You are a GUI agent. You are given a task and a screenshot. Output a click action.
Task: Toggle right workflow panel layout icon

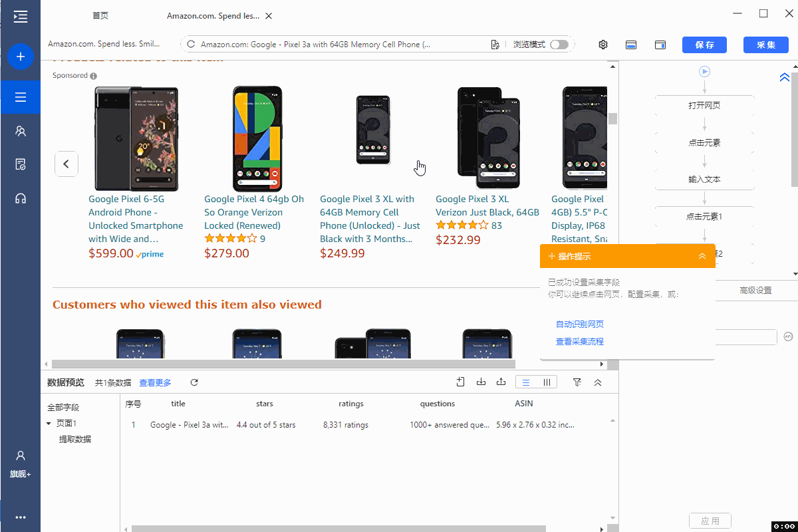click(660, 45)
